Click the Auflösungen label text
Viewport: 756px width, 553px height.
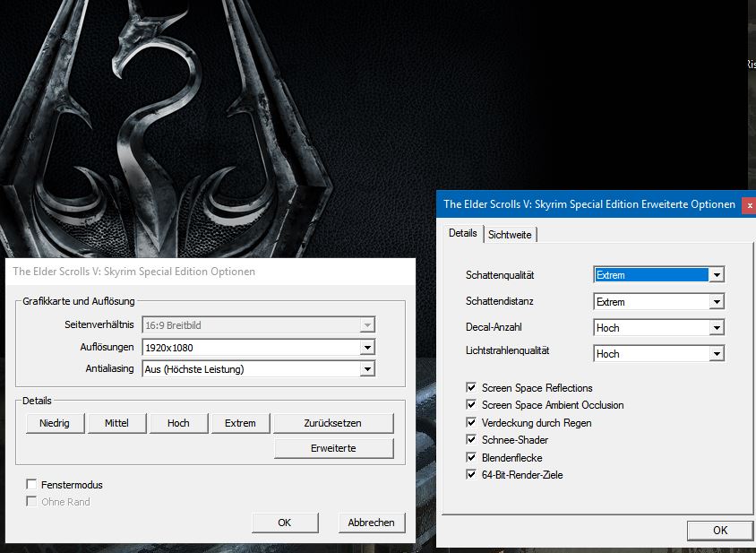[107, 347]
